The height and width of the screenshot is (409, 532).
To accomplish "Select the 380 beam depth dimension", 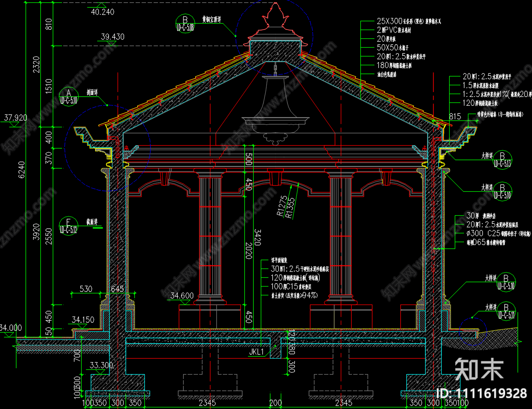I will pyautogui.click(x=292, y=349).
